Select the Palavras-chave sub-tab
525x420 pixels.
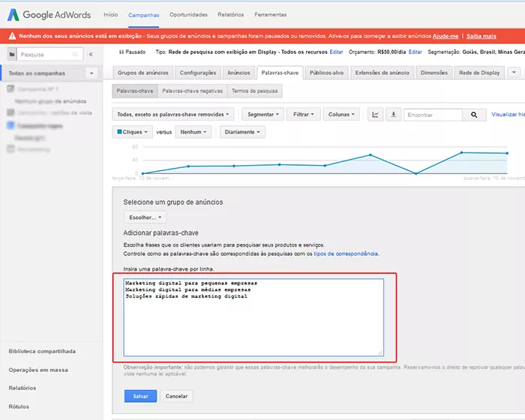point(135,91)
